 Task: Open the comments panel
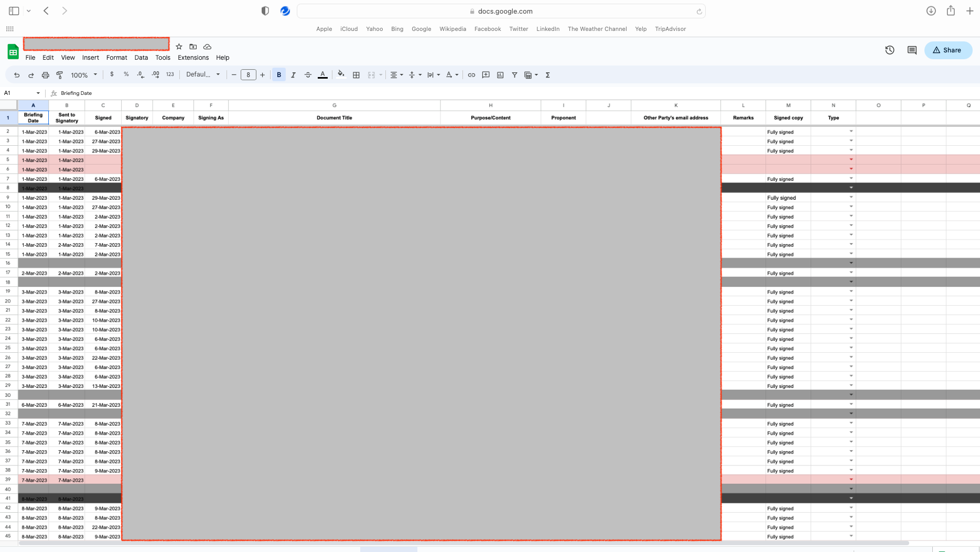click(912, 50)
